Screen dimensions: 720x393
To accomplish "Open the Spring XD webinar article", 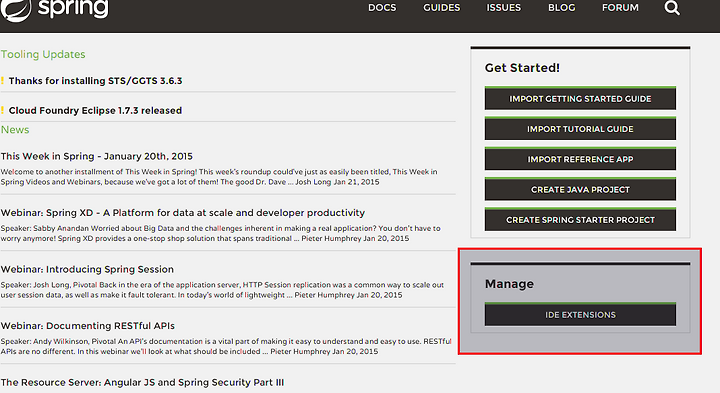I will (183, 213).
